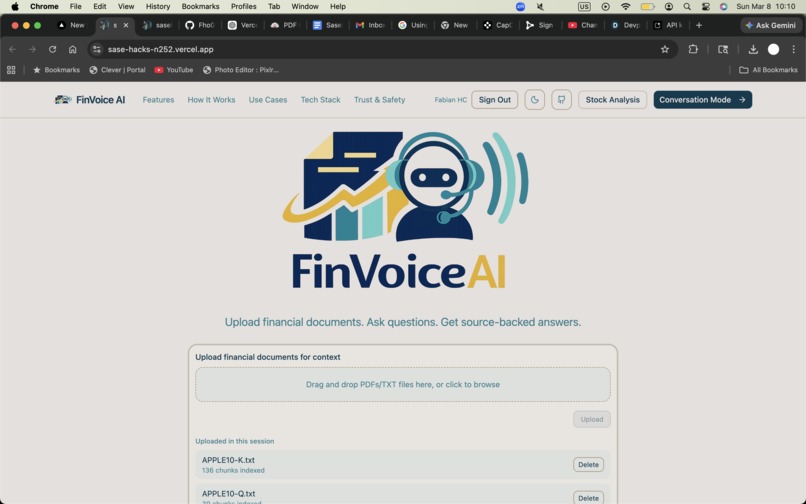Image resolution: width=806 pixels, height=504 pixels.
Task: Open the Features section link
Action: pos(158,100)
